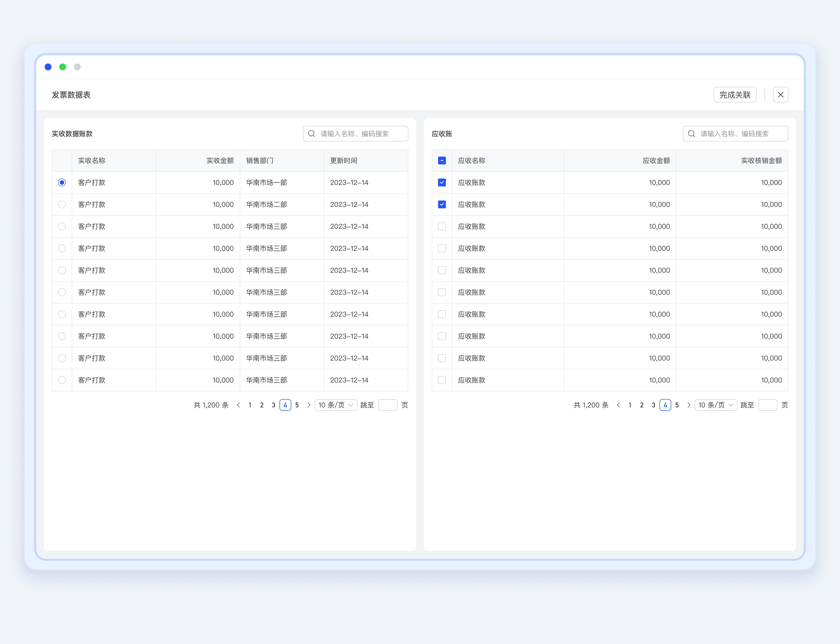Viewport: 840px width, 644px height.
Task: Open right table 10 条/页 page size dropdown
Action: pyautogui.click(x=715, y=405)
